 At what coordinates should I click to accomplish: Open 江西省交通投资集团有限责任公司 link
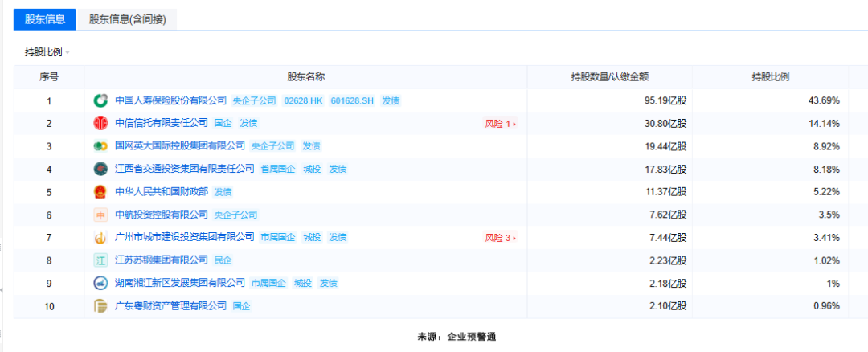pyautogui.click(x=185, y=169)
